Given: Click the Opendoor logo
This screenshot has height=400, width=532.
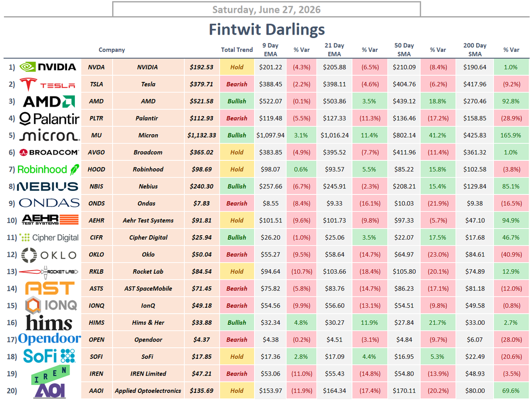Looking at the screenshot, I should (x=49, y=339).
